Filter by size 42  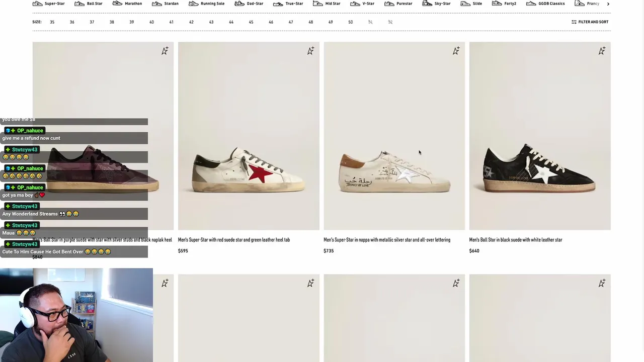click(191, 22)
